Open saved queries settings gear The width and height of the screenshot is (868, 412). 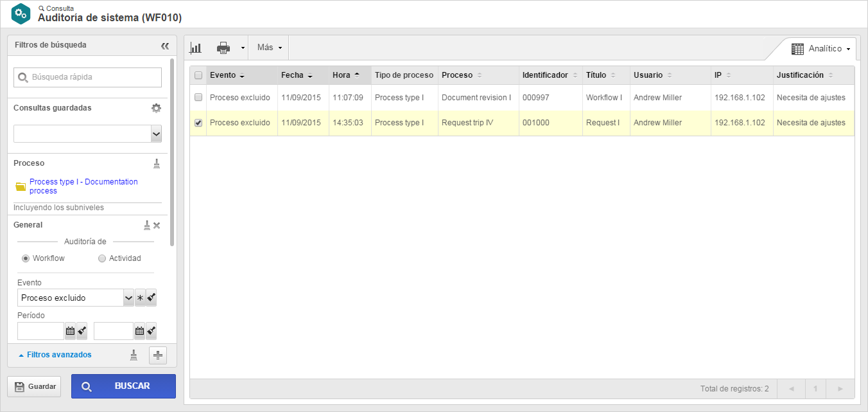(156, 108)
